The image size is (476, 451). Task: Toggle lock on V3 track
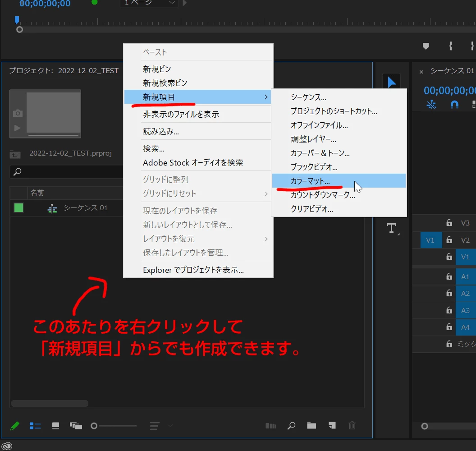pos(449,223)
